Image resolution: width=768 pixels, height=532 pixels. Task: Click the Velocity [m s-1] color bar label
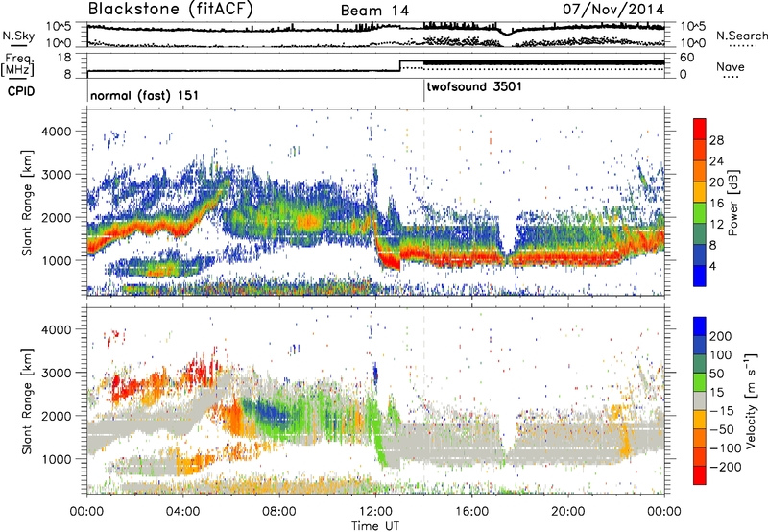click(x=751, y=400)
